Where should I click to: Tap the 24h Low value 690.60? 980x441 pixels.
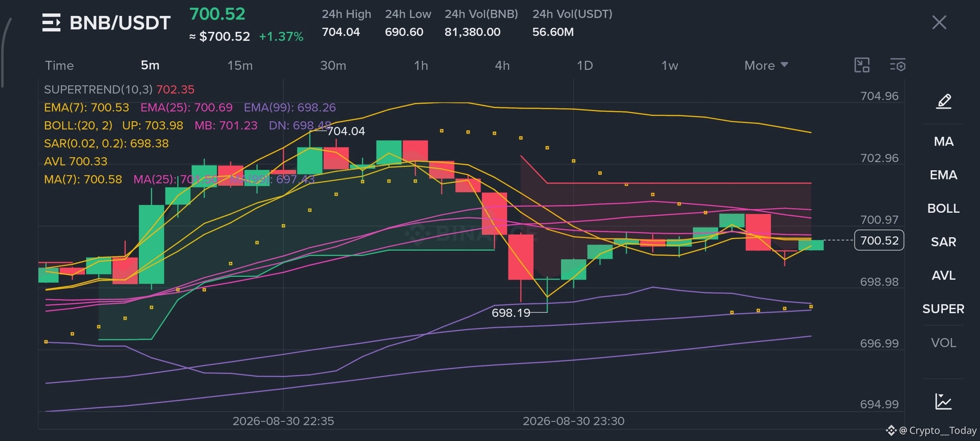pos(404,32)
